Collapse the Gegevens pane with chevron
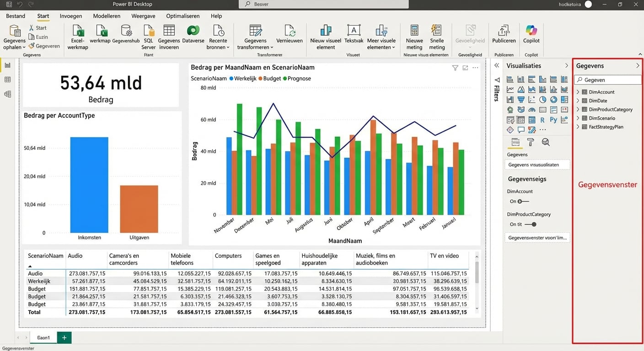 [x=638, y=66]
